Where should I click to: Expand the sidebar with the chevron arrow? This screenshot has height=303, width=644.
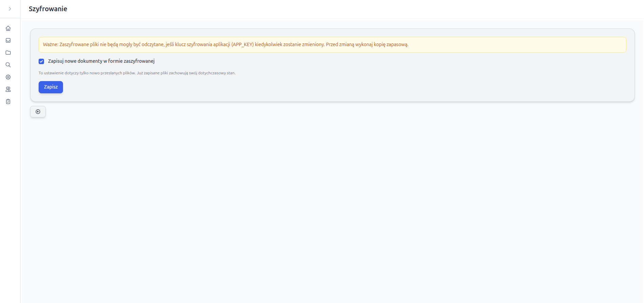tap(10, 9)
